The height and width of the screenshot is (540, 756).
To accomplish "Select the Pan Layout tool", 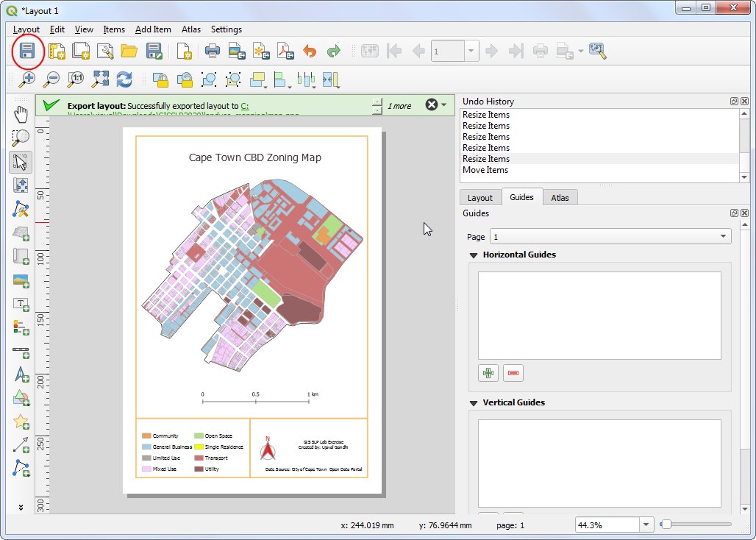I will (x=20, y=114).
